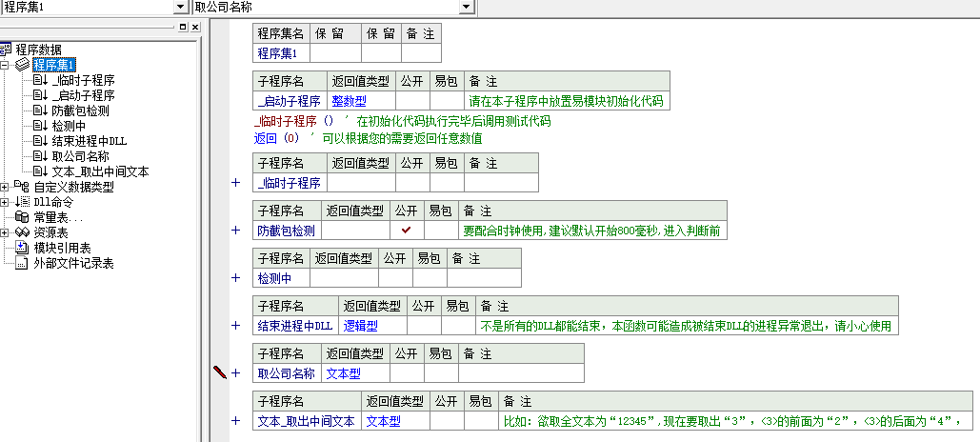Click the _启动子程序 name cell in the editor

coord(290,101)
